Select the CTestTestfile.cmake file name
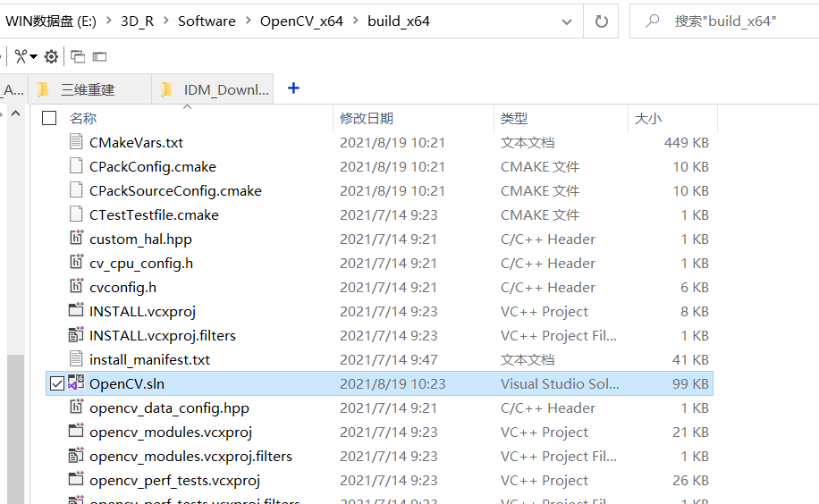Image resolution: width=819 pixels, height=504 pixels. (154, 214)
